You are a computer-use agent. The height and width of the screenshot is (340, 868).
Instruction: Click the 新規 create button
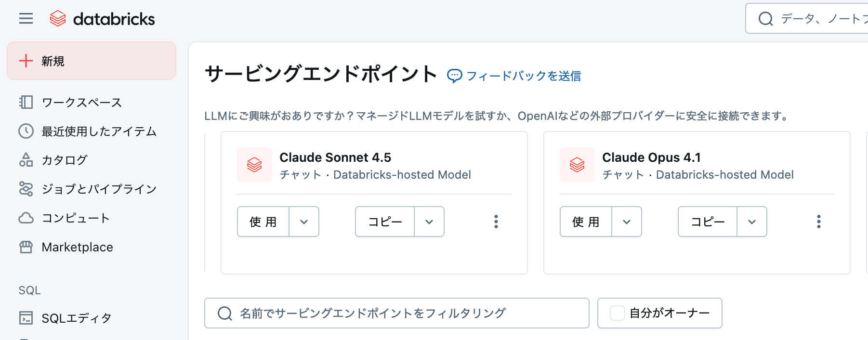[x=92, y=61]
